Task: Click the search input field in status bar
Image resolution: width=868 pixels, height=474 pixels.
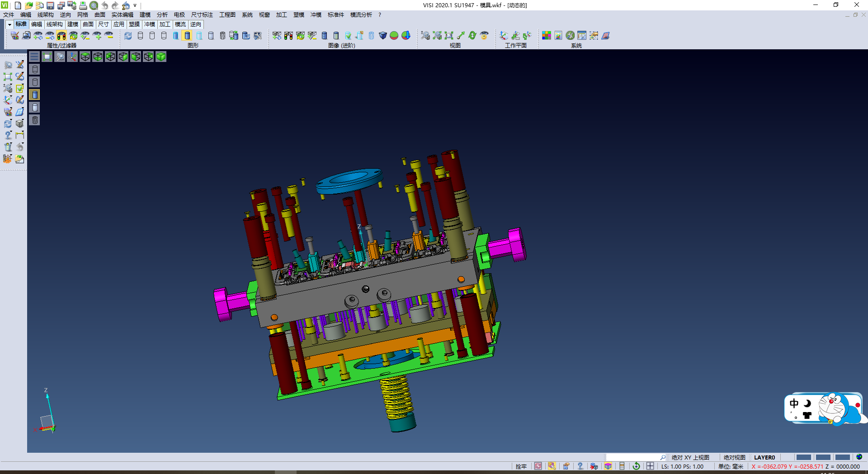Action: pyautogui.click(x=633, y=457)
